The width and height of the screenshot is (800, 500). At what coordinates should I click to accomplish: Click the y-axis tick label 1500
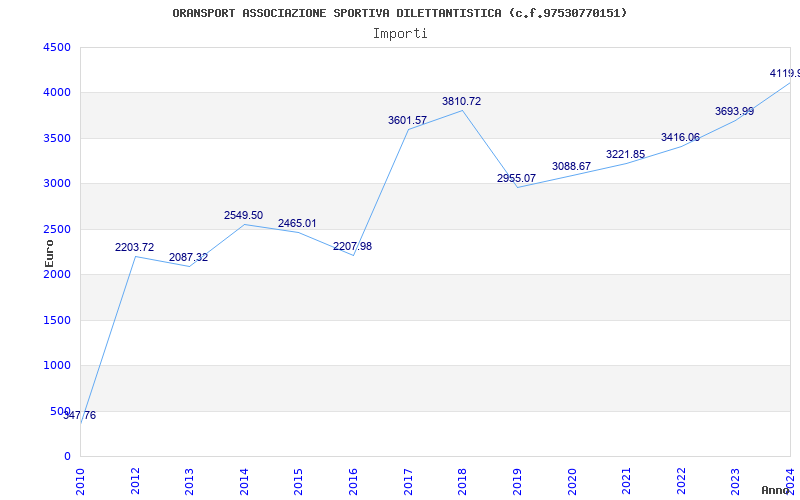coord(57,320)
